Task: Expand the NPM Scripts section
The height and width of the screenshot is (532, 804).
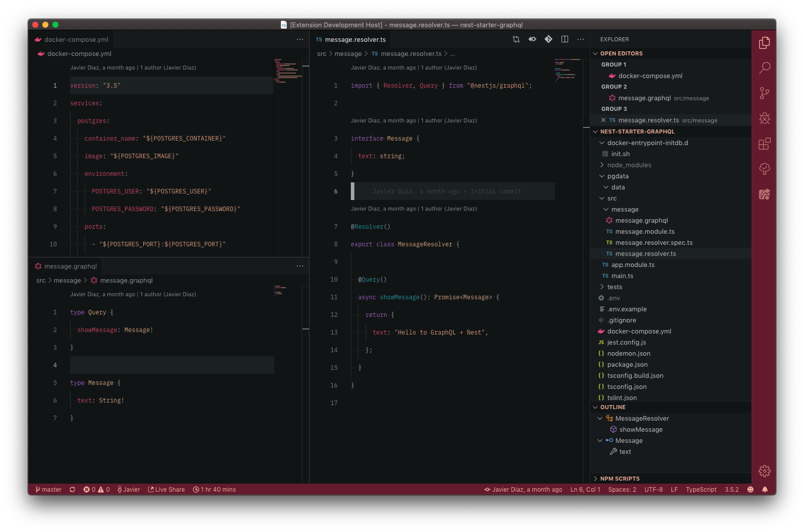Action: pos(671,479)
